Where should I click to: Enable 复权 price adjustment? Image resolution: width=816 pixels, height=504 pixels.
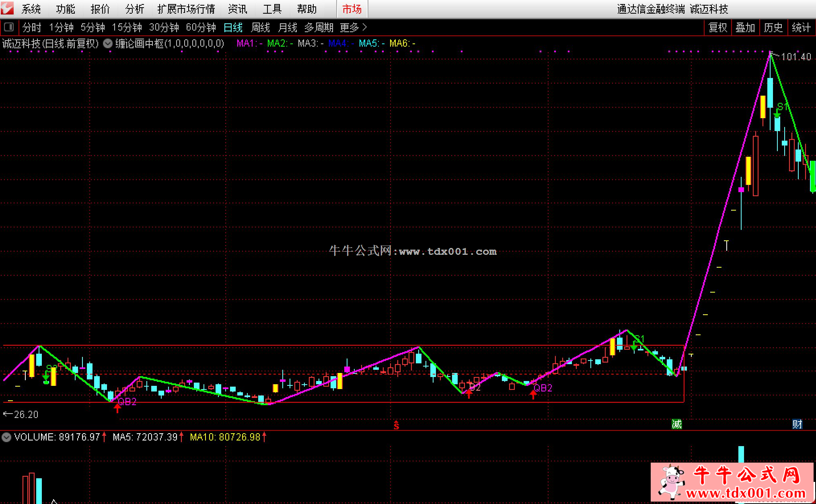tap(717, 27)
